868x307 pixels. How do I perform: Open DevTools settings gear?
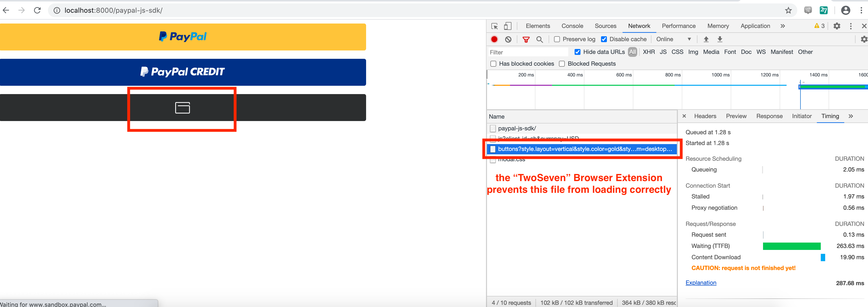[837, 26]
